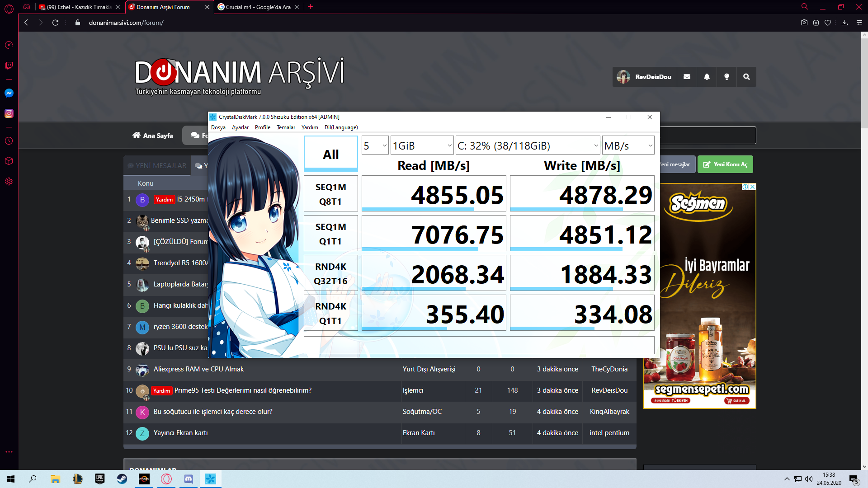Open topic Yayıncı Ekran kartı

point(180,433)
